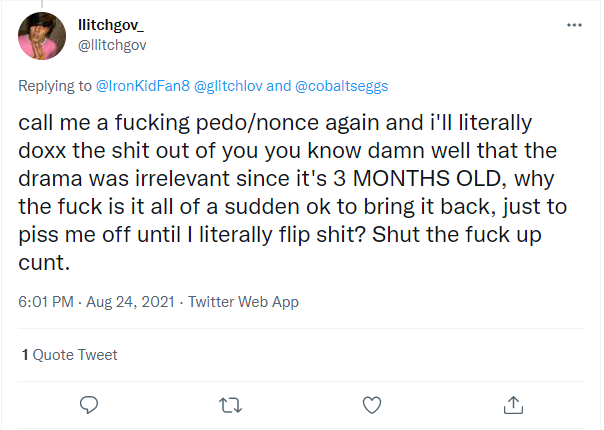Open the share tweet icon

click(513, 404)
